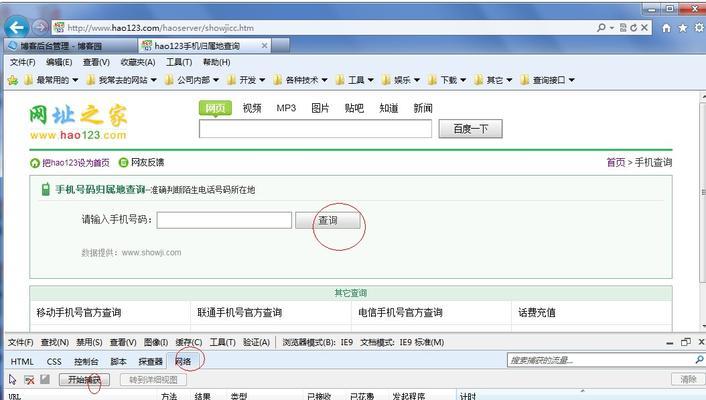Switch to the CSS developer tools tab
The height and width of the screenshot is (400, 706).
pyautogui.click(x=54, y=362)
